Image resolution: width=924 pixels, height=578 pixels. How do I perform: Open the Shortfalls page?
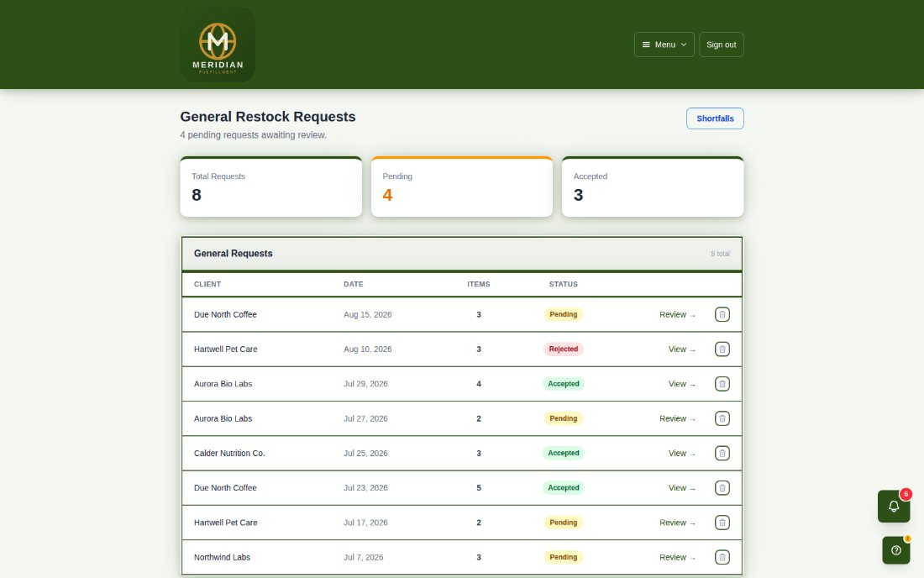coord(715,118)
